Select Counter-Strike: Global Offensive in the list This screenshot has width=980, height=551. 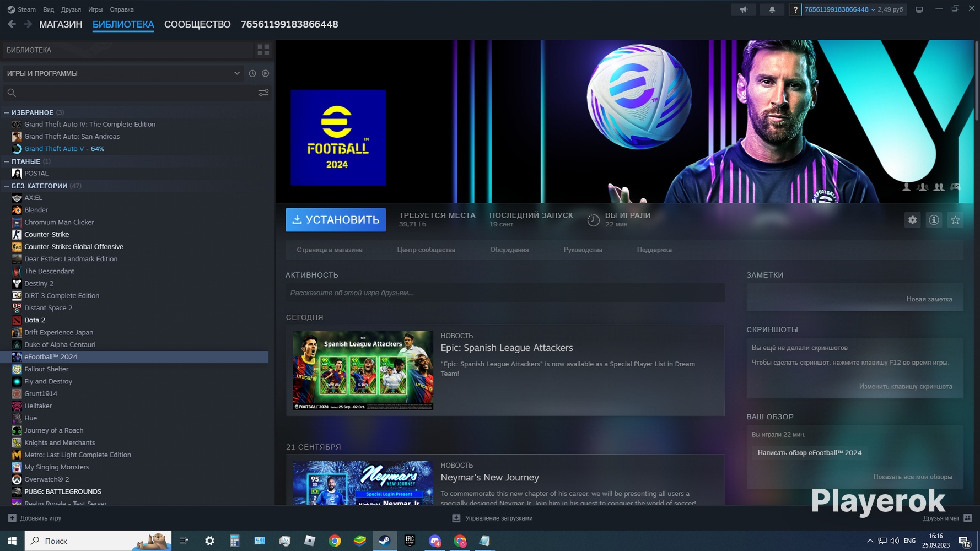74,247
